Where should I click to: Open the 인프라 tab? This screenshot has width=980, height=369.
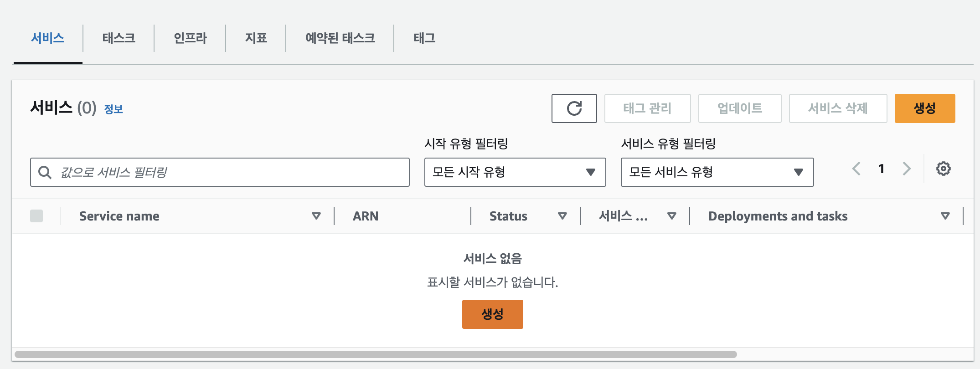(x=190, y=38)
